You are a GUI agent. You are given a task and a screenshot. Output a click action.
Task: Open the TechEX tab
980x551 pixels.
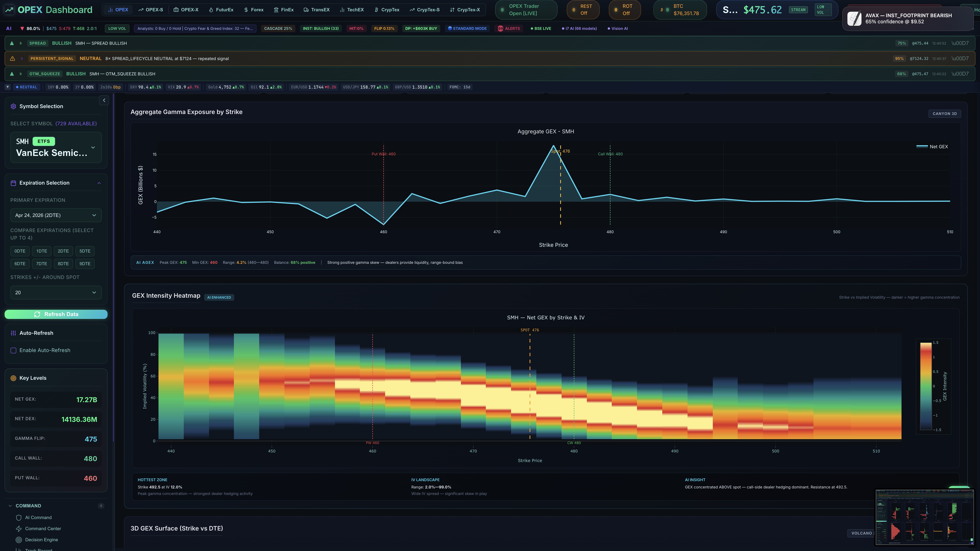tap(352, 10)
